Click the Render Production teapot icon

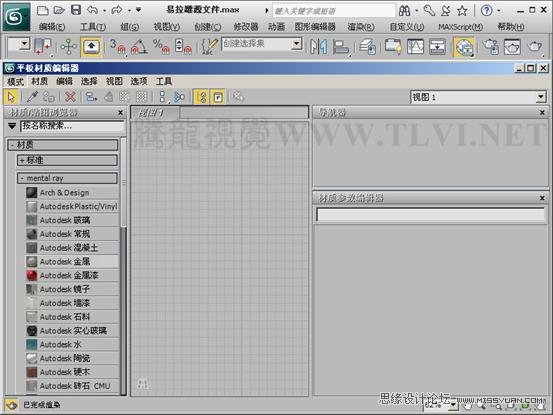(535, 47)
